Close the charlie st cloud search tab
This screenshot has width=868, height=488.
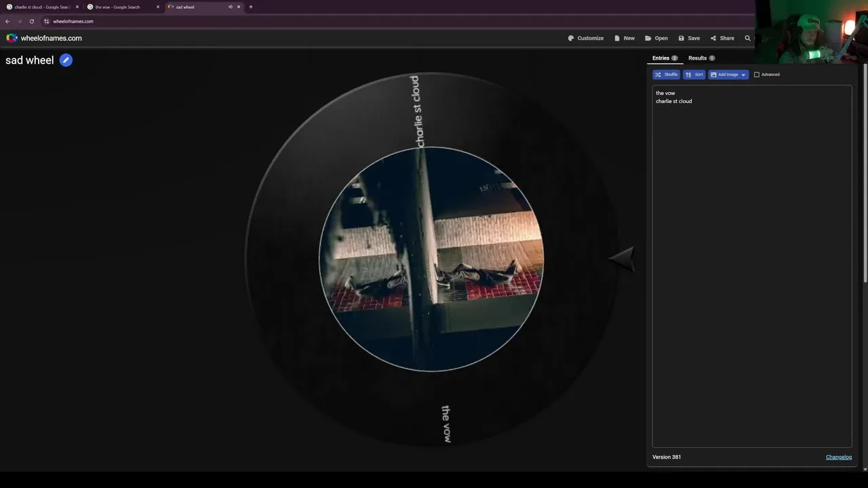pos(77,7)
